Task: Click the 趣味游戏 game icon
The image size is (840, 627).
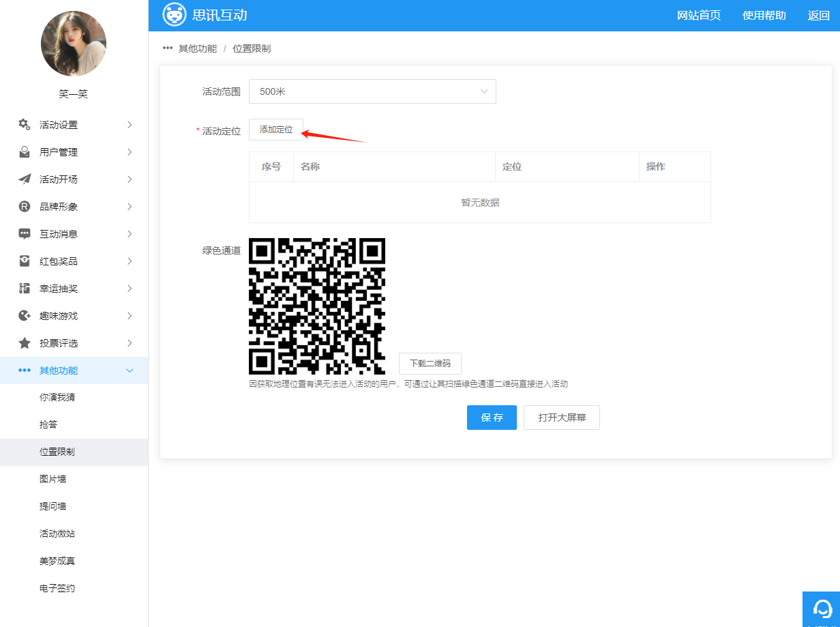Action: [x=25, y=316]
